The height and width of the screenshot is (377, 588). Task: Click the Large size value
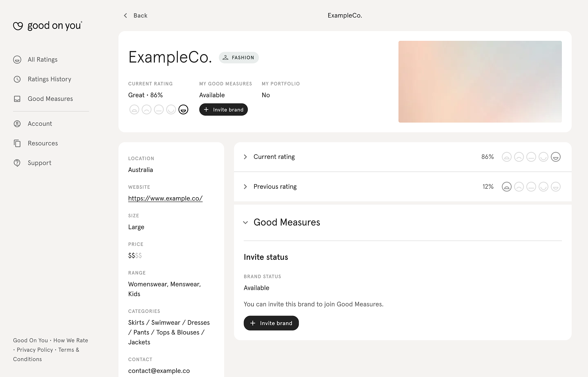[x=136, y=227]
